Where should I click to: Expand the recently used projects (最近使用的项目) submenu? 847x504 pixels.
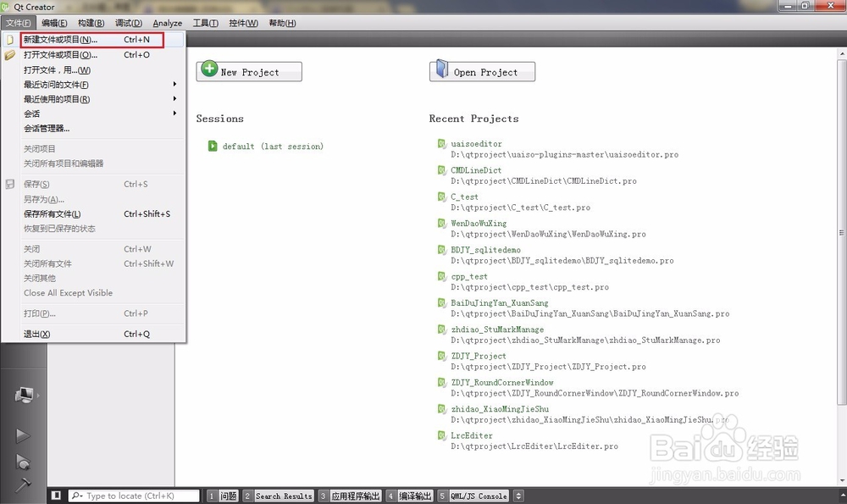pos(93,99)
